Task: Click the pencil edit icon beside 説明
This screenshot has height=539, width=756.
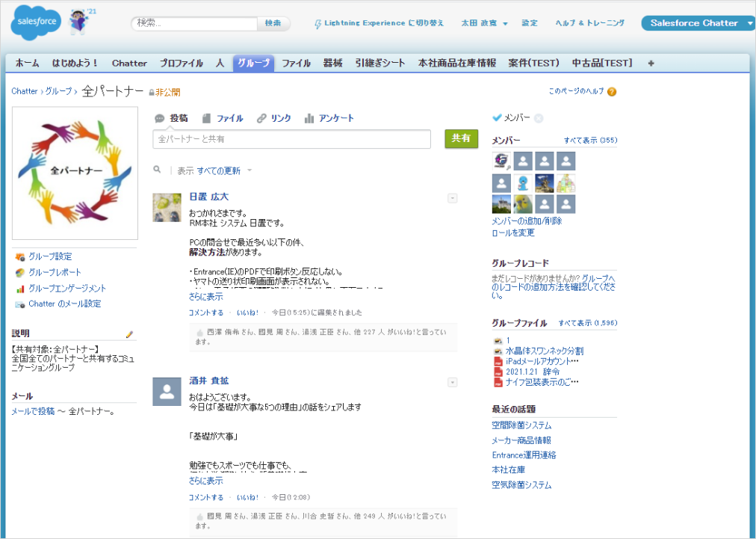Action: pyautogui.click(x=129, y=334)
